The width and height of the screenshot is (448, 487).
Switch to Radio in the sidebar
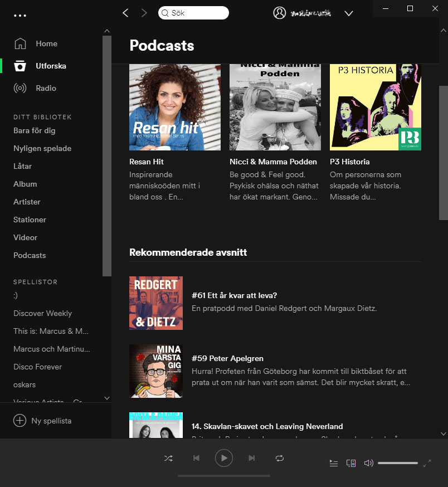tap(46, 88)
